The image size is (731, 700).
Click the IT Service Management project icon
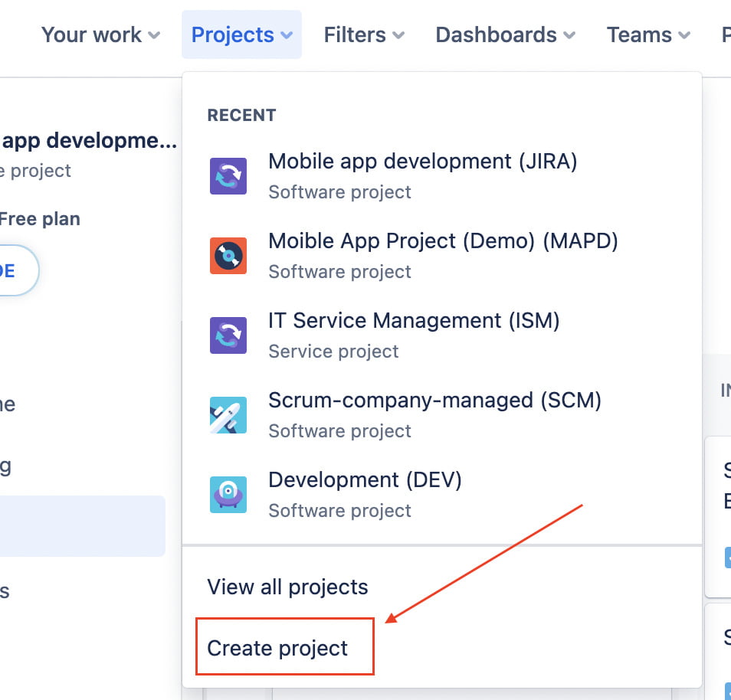[x=228, y=335]
